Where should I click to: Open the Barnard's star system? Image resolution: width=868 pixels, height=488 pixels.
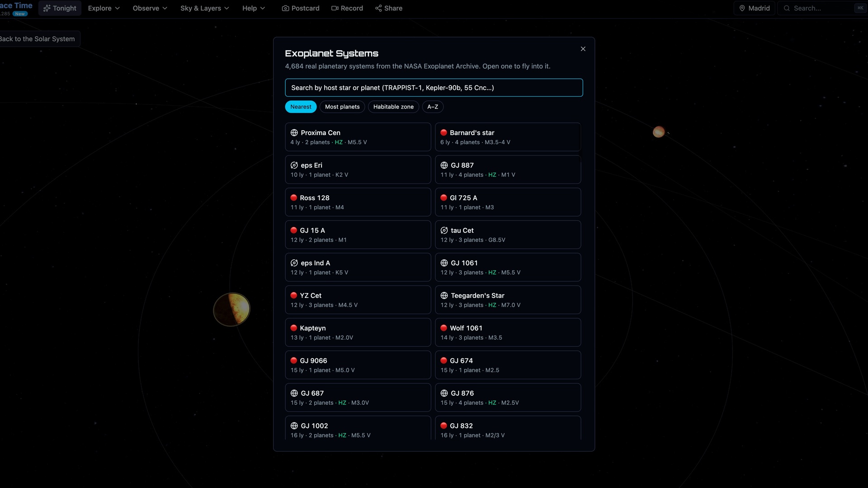(x=508, y=137)
